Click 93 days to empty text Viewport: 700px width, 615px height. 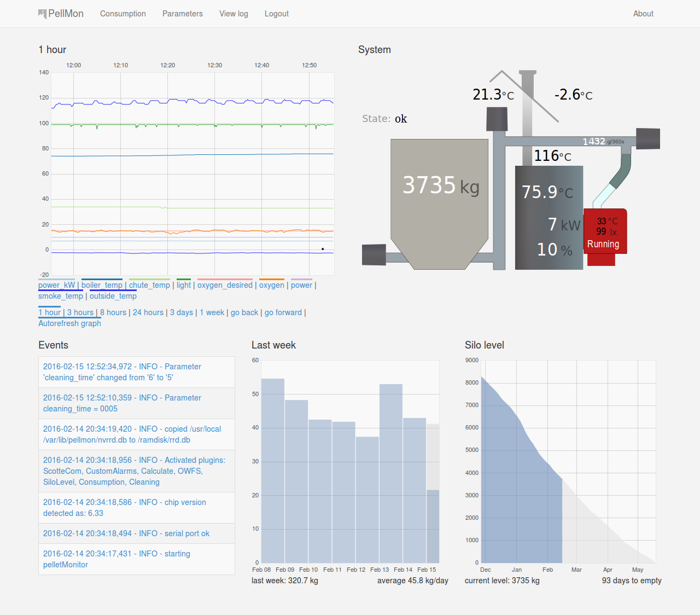point(632,581)
